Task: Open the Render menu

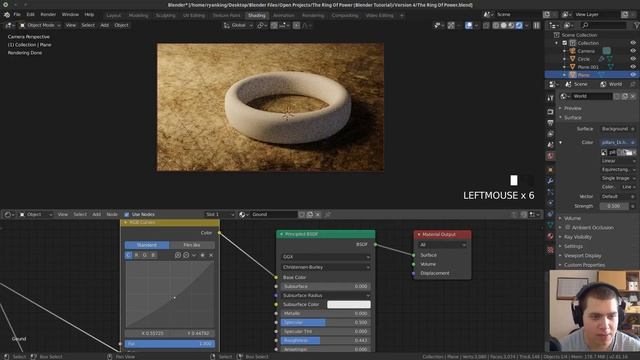Action: pyautogui.click(x=48, y=15)
